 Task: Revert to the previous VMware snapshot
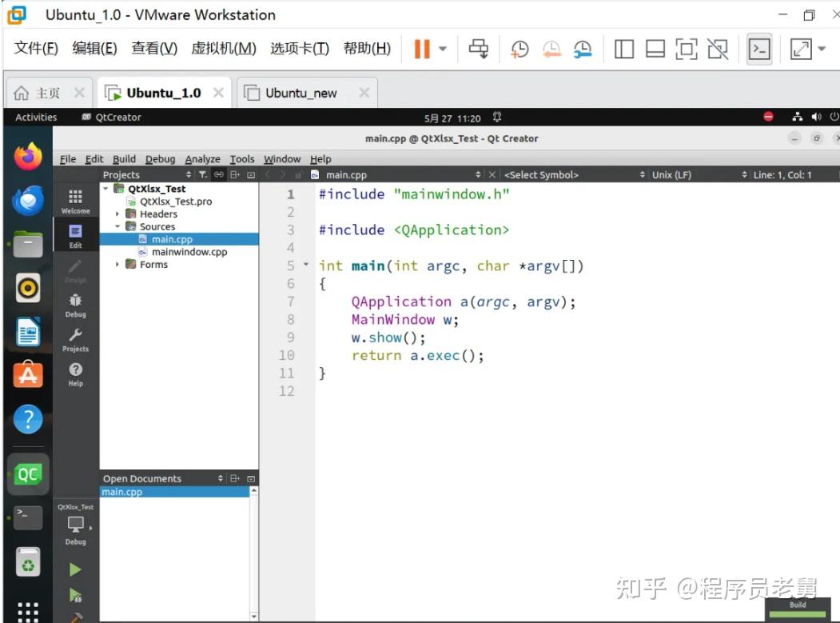click(551, 49)
